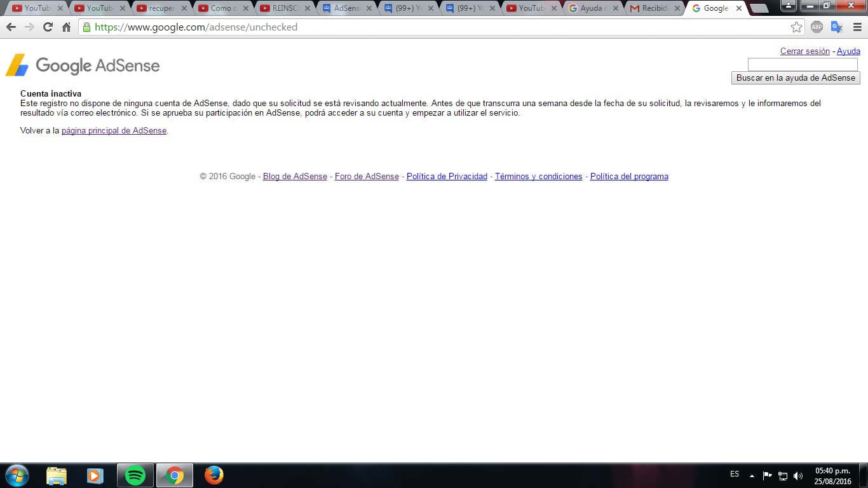Open 'Términos y condiciones'
The height and width of the screenshot is (488, 868).
539,176
